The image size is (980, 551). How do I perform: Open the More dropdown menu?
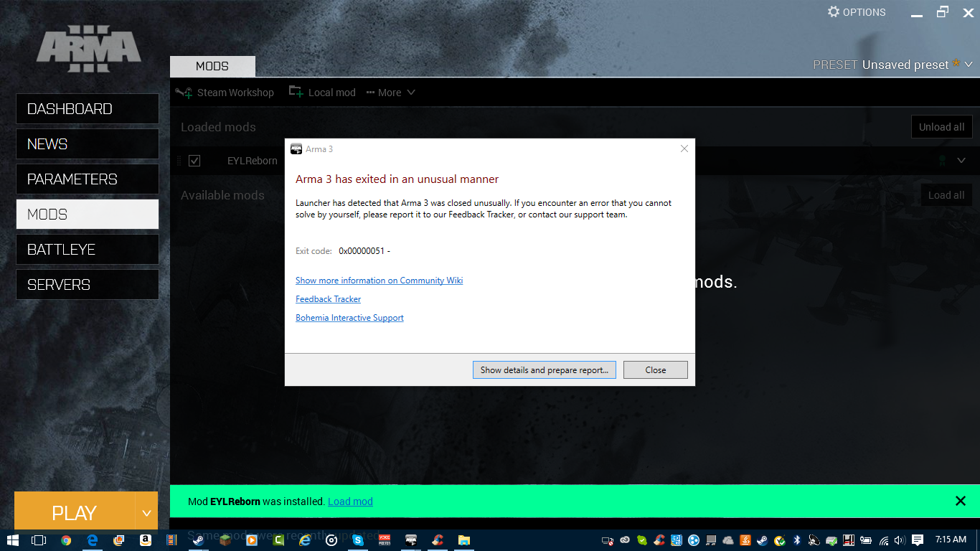pyautogui.click(x=390, y=93)
